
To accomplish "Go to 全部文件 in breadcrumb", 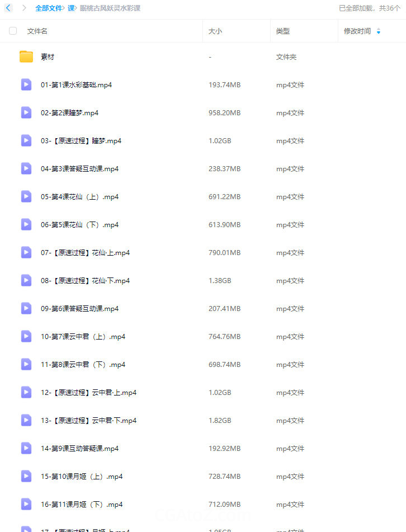I will pos(49,8).
